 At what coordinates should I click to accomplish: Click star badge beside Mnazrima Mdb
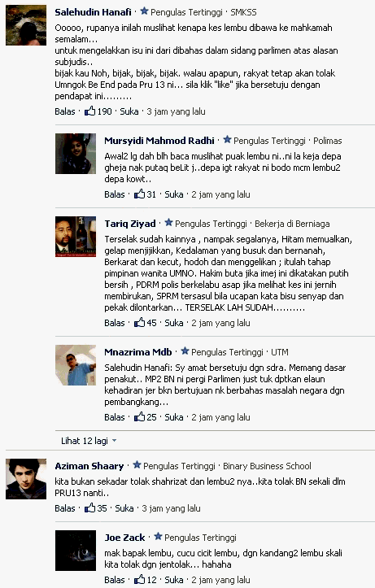click(185, 351)
